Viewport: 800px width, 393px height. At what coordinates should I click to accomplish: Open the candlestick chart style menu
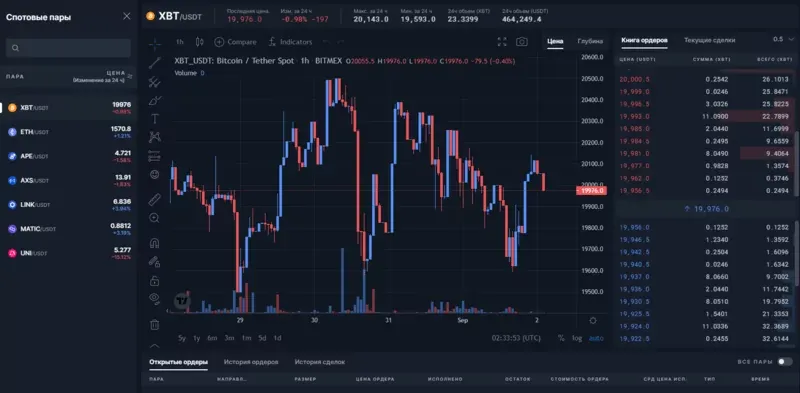click(x=199, y=42)
